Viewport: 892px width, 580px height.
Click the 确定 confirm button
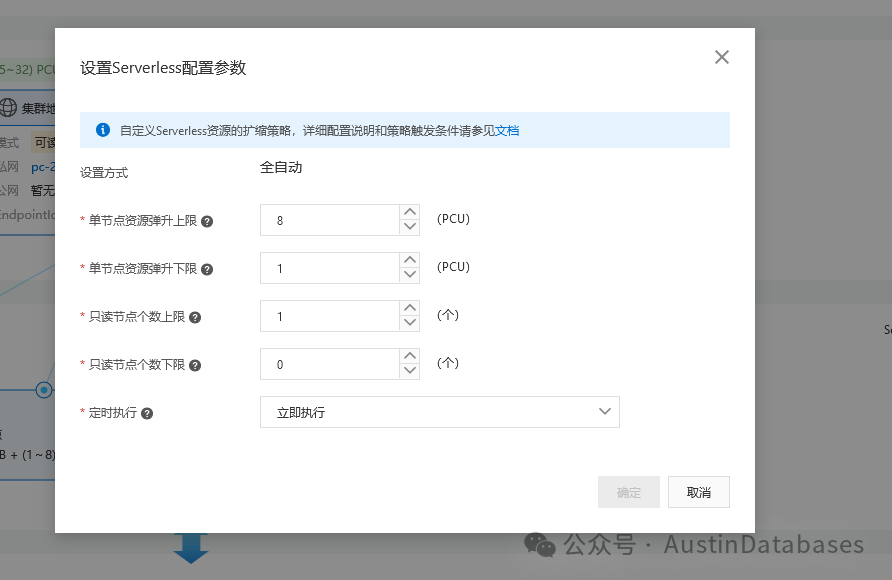(x=629, y=492)
